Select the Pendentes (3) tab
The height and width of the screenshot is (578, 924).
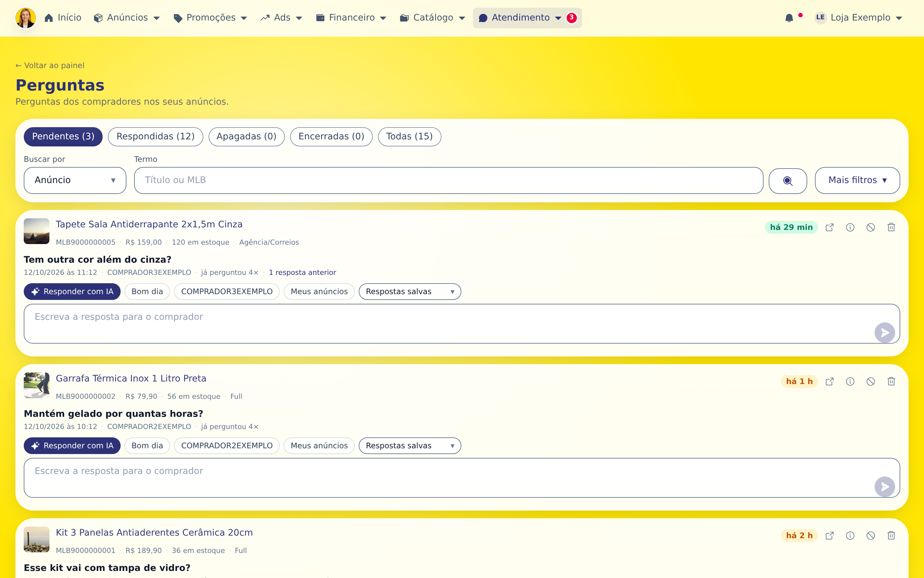(63, 136)
